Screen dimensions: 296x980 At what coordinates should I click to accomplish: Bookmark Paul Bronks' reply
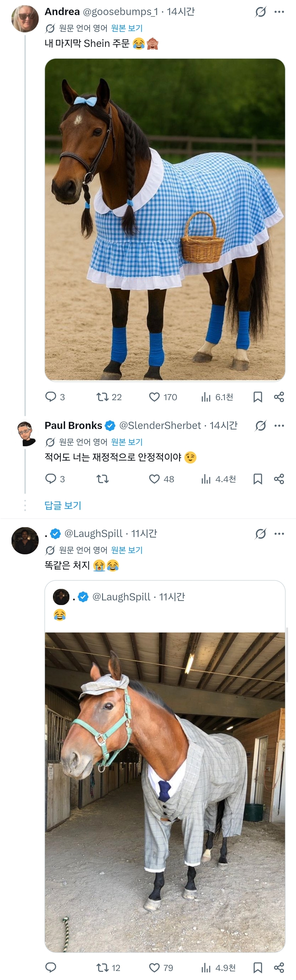(x=258, y=479)
